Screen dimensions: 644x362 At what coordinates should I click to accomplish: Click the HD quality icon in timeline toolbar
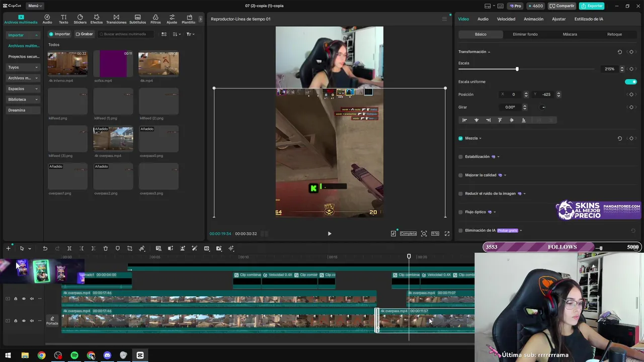(207, 248)
